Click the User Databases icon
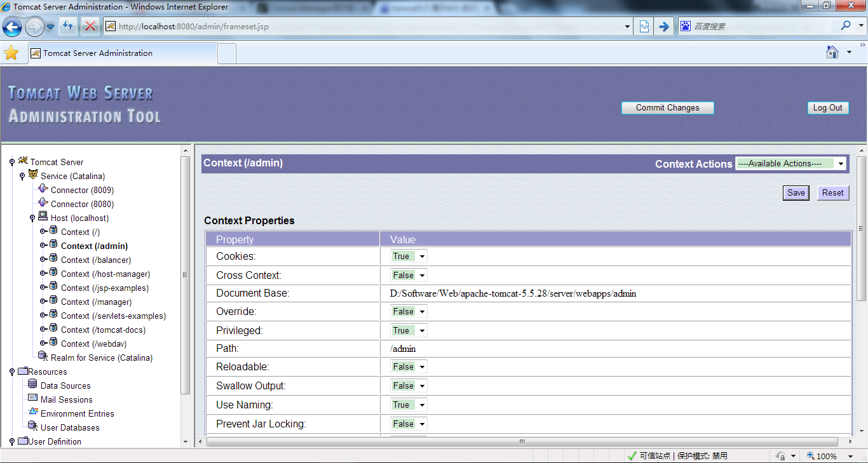Viewport: 868px width, 463px height. pos(33,426)
